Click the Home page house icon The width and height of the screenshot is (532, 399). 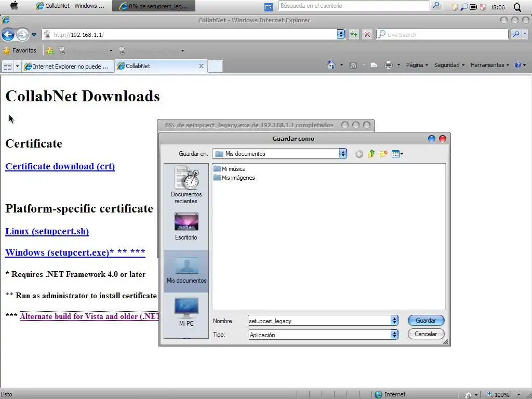[331, 65]
